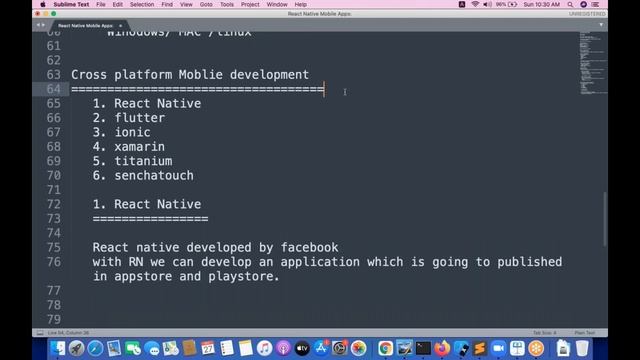Open Zoom from the dock
The image size is (640, 360).
pyautogui.click(x=498, y=348)
